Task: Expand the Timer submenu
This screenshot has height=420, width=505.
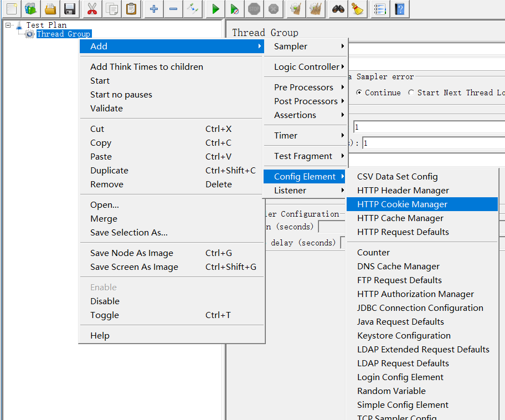Action: [305, 136]
